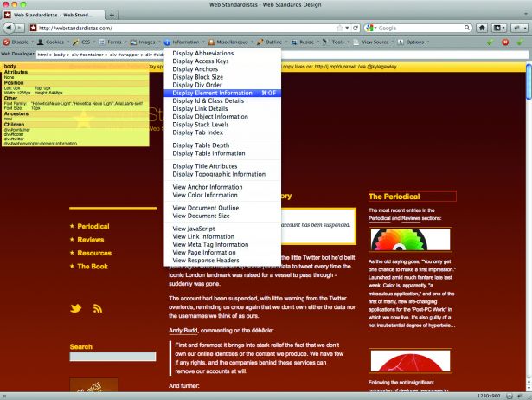This screenshot has height=400, width=532.
Task: Click the red error icon in toolbar
Action: pos(505,42)
